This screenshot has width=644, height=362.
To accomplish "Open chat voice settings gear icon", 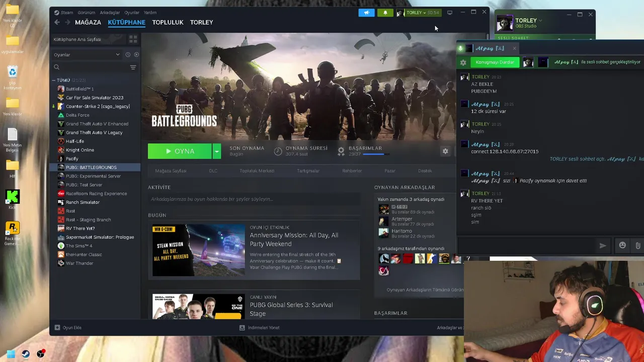I will [463, 62].
